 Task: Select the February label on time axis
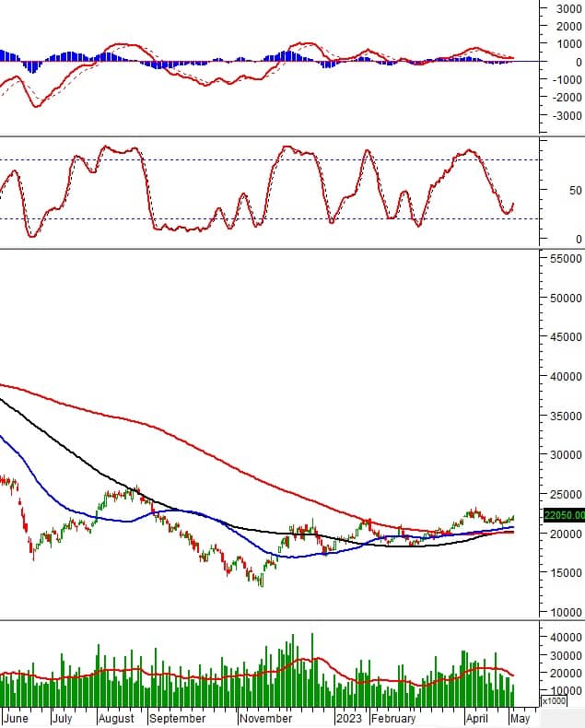click(393, 718)
